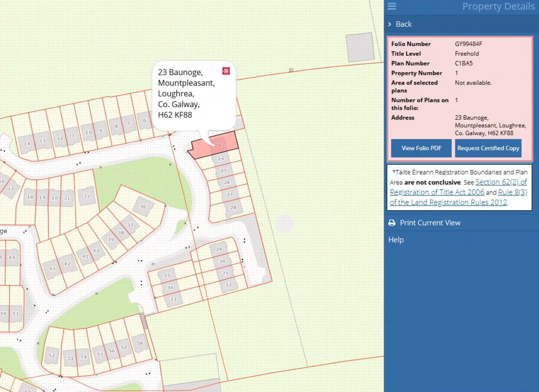Viewport: 539px width, 392px height.
Task: Click house plot 22 on the map
Action: coord(87,196)
